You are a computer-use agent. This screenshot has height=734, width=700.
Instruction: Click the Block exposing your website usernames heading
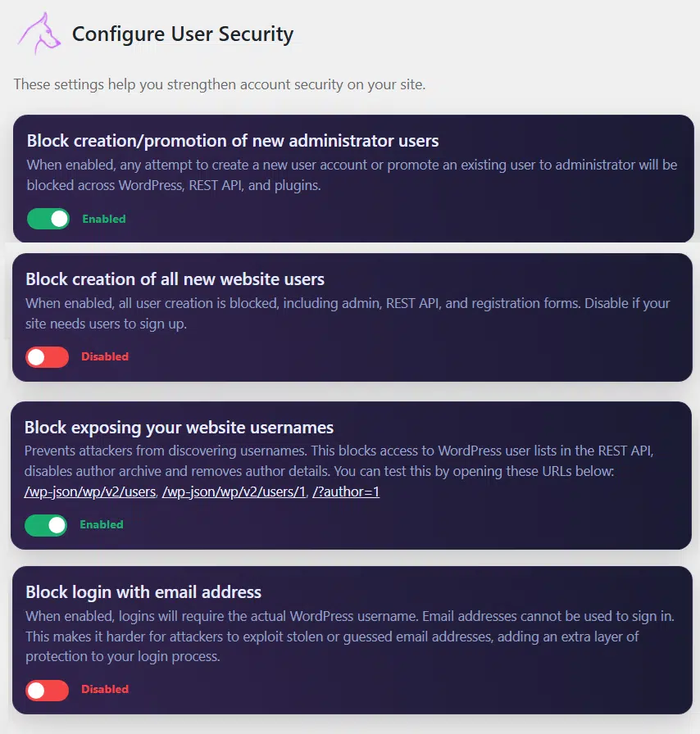pyautogui.click(x=178, y=427)
